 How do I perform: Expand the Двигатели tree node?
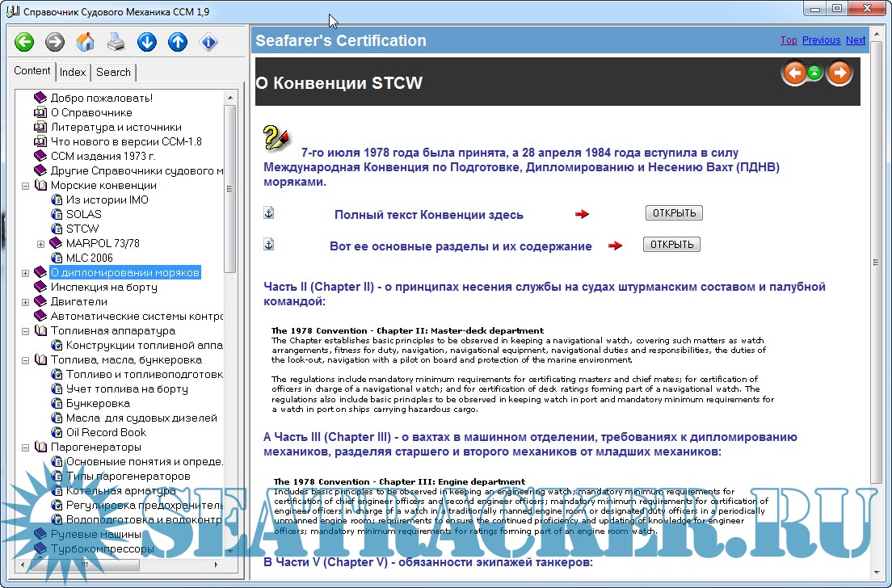pyautogui.click(x=25, y=301)
